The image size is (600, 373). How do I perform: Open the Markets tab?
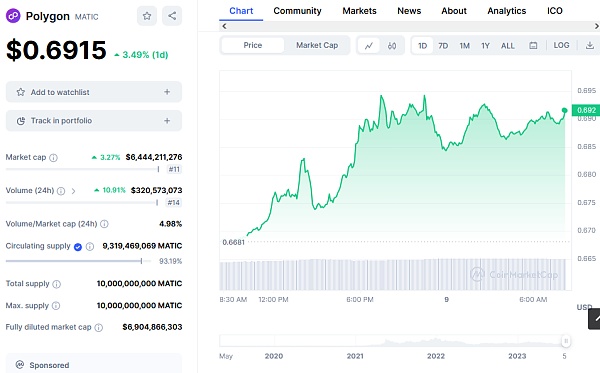tap(359, 11)
